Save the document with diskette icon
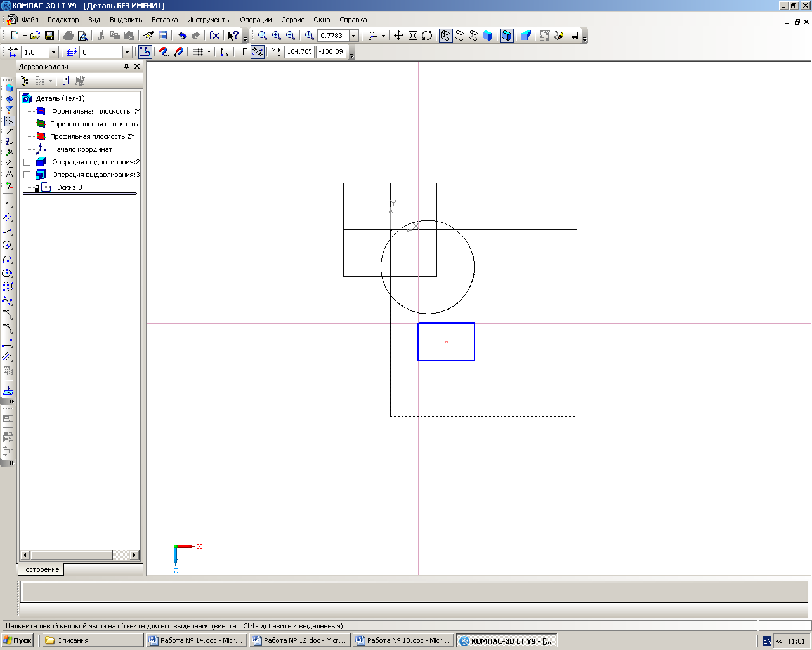The width and height of the screenshot is (812, 650). pos(49,36)
